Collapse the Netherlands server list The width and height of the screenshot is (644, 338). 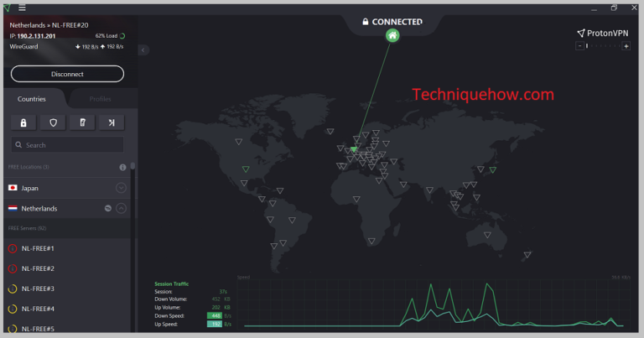[121, 208]
